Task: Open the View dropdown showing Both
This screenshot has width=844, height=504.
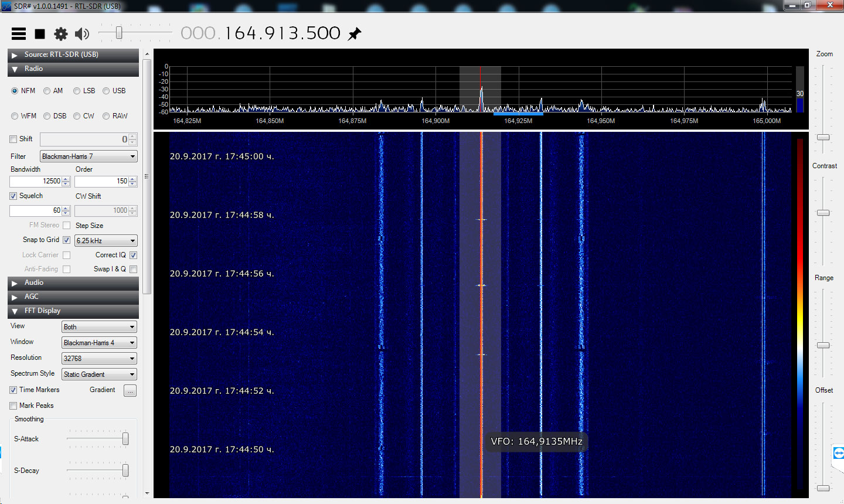Action: [x=99, y=327]
